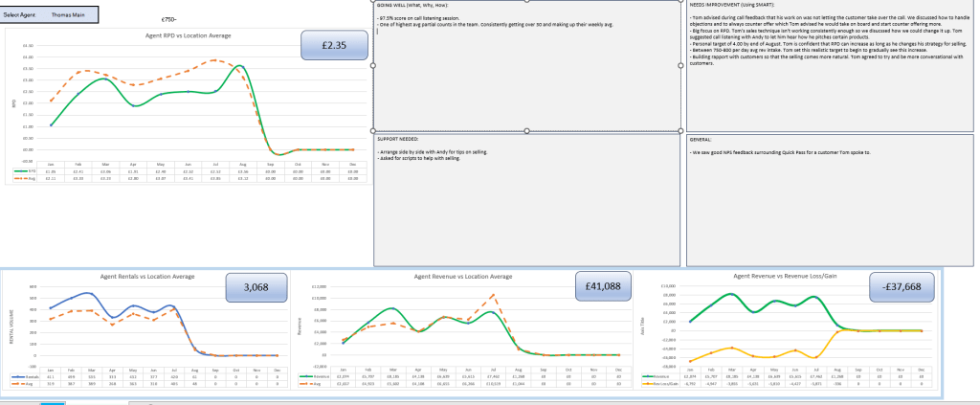Click inside the GOING WELL notes text box
980x405 pixels.
(526, 77)
